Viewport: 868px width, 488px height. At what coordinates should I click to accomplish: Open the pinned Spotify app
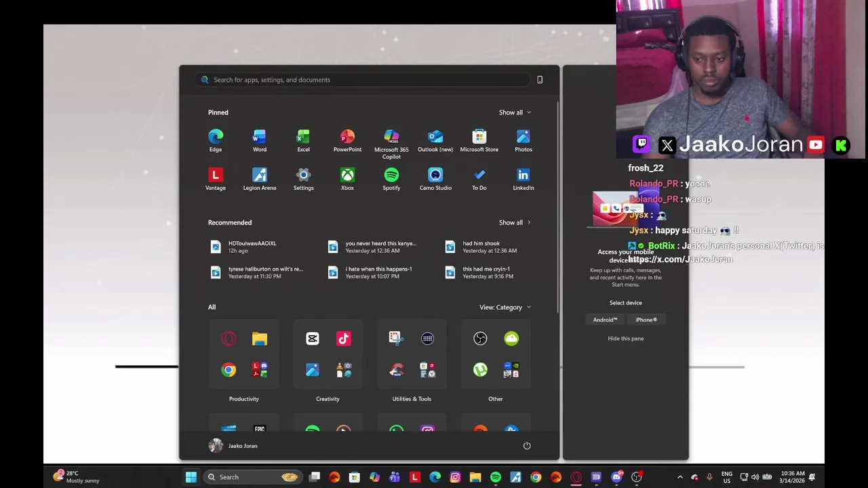click(391, 180)
